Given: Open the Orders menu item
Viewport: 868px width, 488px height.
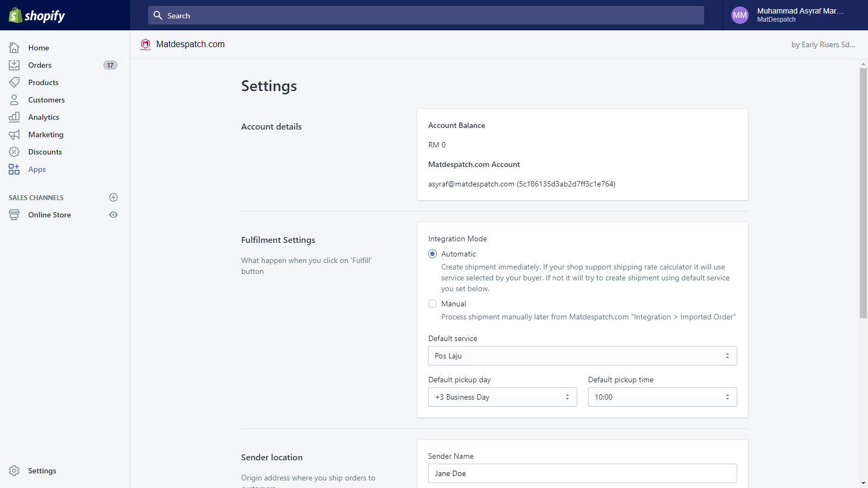Looking at the screenshot, I should pyautogui.click(x=40, y=65).
